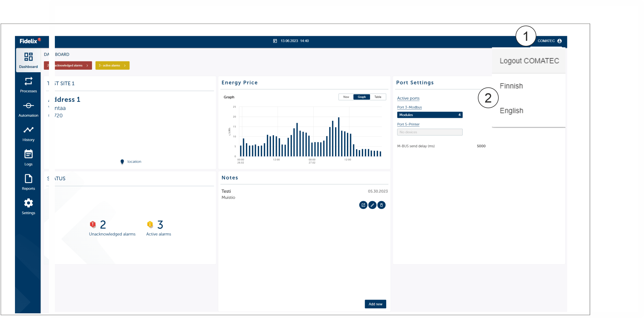Open the Reports document icon
Screen dimensions: 644x318
point(28,178)
